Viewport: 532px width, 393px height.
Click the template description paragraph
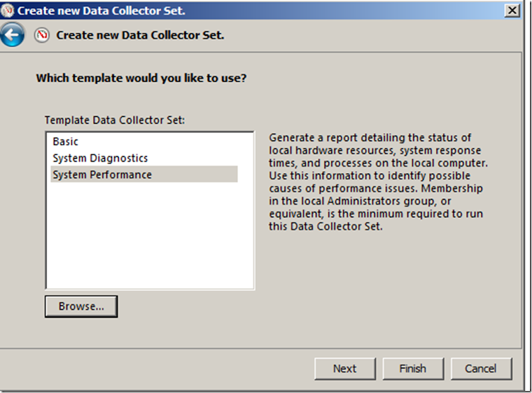click(x=376, y=182)
